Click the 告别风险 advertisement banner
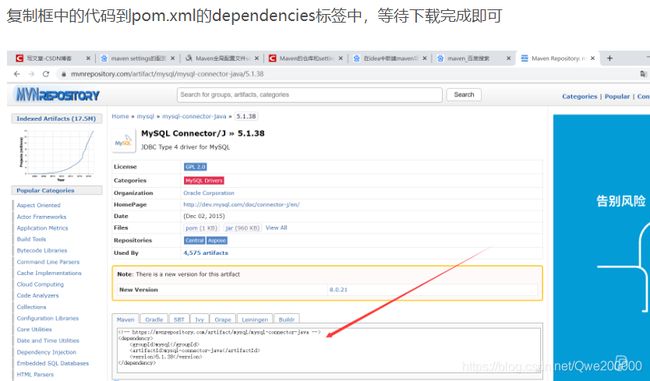 pos(601,248)
